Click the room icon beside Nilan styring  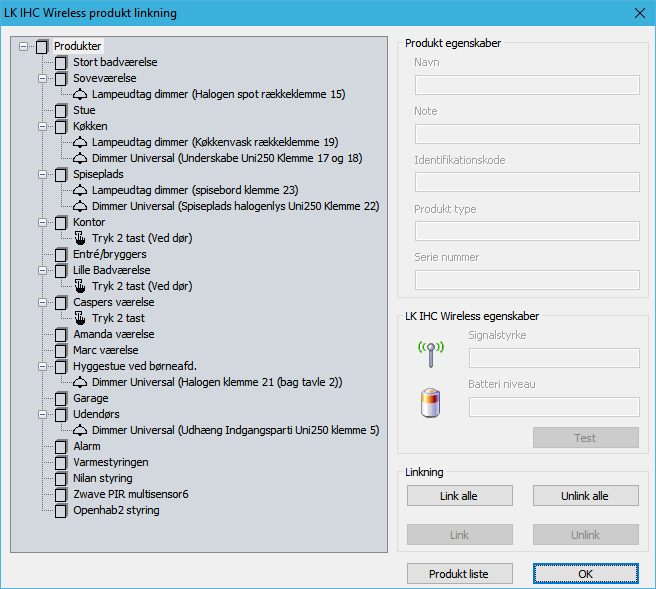pyautogui.click(x=61, y=479)
